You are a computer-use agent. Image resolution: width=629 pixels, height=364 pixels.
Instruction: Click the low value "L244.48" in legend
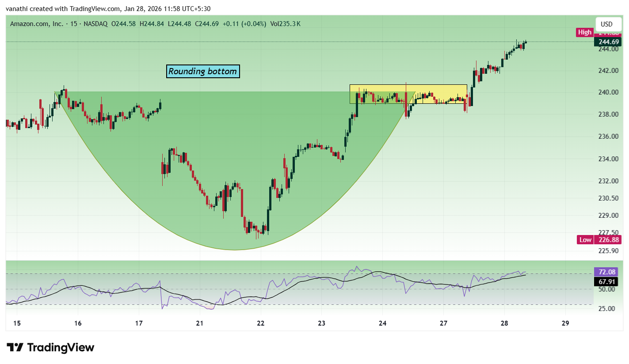click(x=179, y=24)
